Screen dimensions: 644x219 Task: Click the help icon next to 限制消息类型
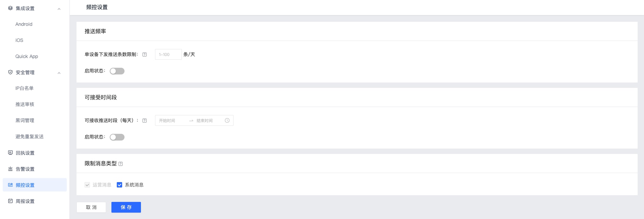click(x=121, y=164)
